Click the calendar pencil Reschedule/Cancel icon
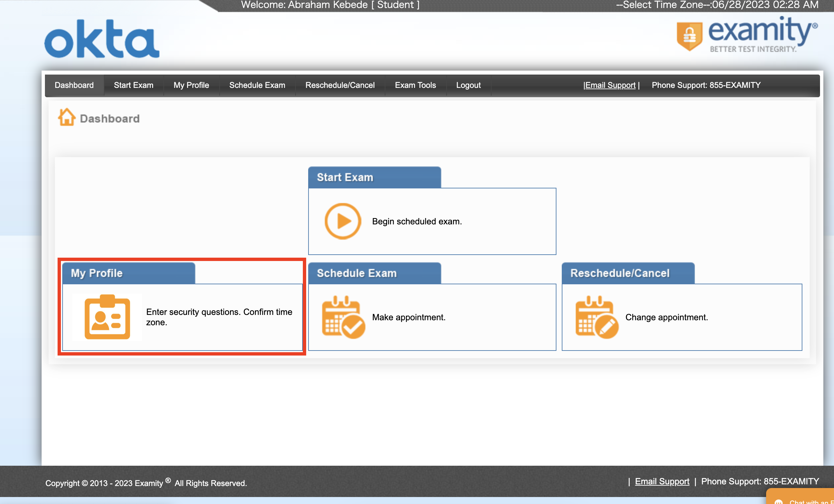 pyautogui.click(x=596, y=317)
